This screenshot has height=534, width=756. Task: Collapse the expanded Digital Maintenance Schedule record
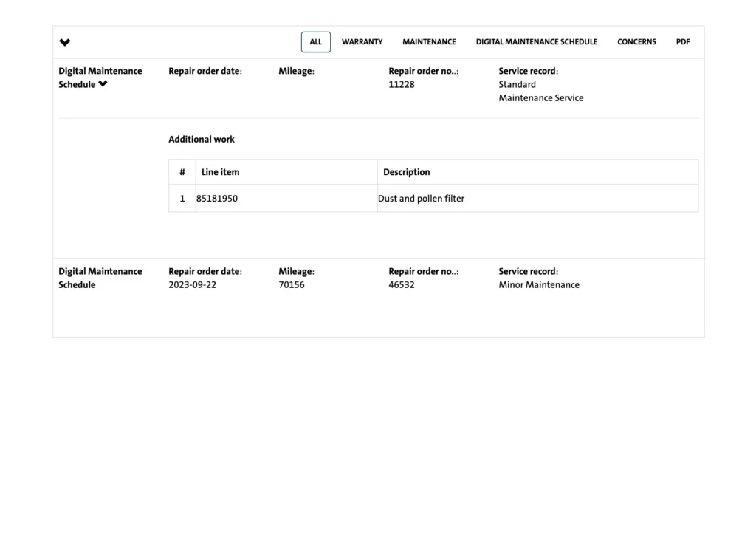[103, 84]
